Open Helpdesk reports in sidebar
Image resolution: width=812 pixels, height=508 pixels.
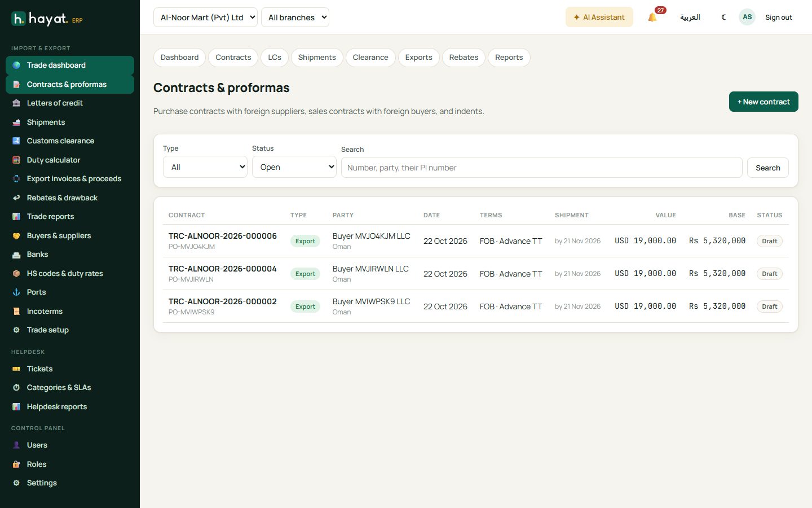70,407
